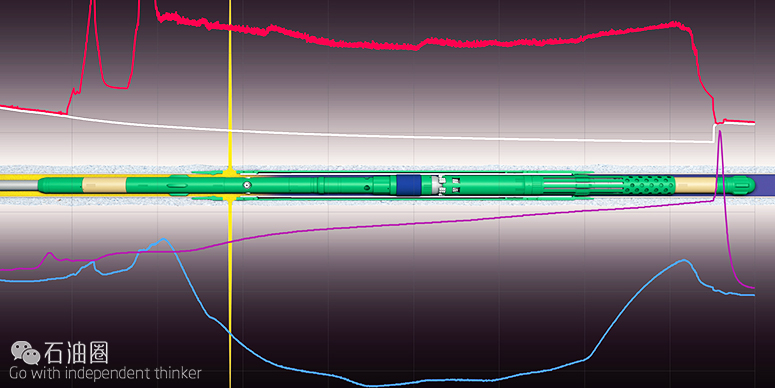Click the right beige segment near tool nose
Viewport: 775px width, 388px height.
tap(695, 185)
